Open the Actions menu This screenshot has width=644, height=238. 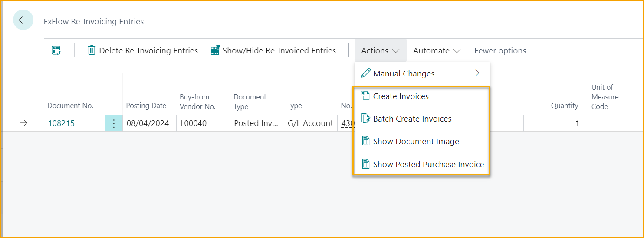[x=380, y=50]
